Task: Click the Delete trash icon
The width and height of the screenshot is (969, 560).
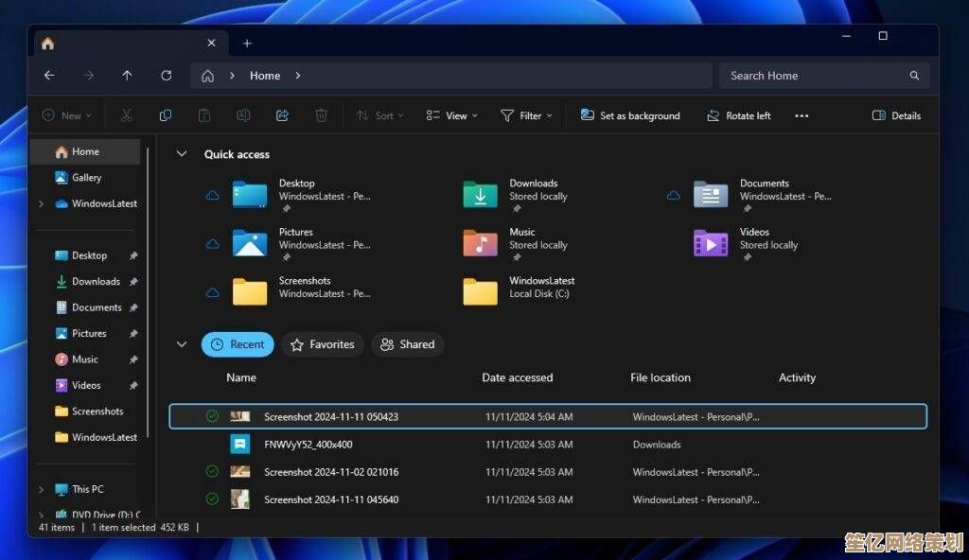Action: (x=321, y=115)
